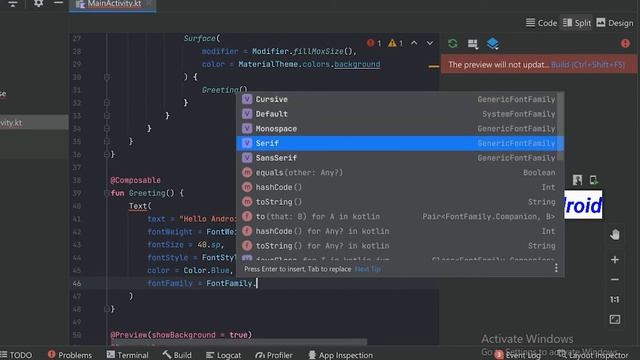Open the Logcat tool window
Screen dimensions: 640x360
[223, 355]
